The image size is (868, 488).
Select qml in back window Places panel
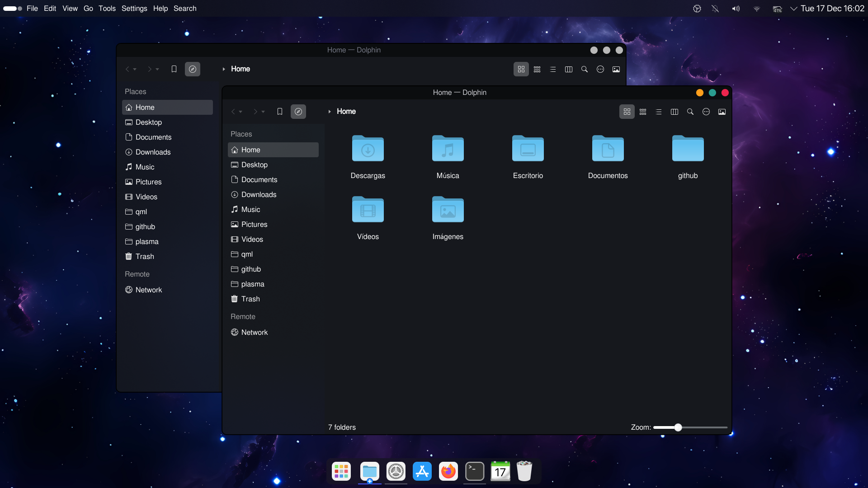click(x=167, y=212)
